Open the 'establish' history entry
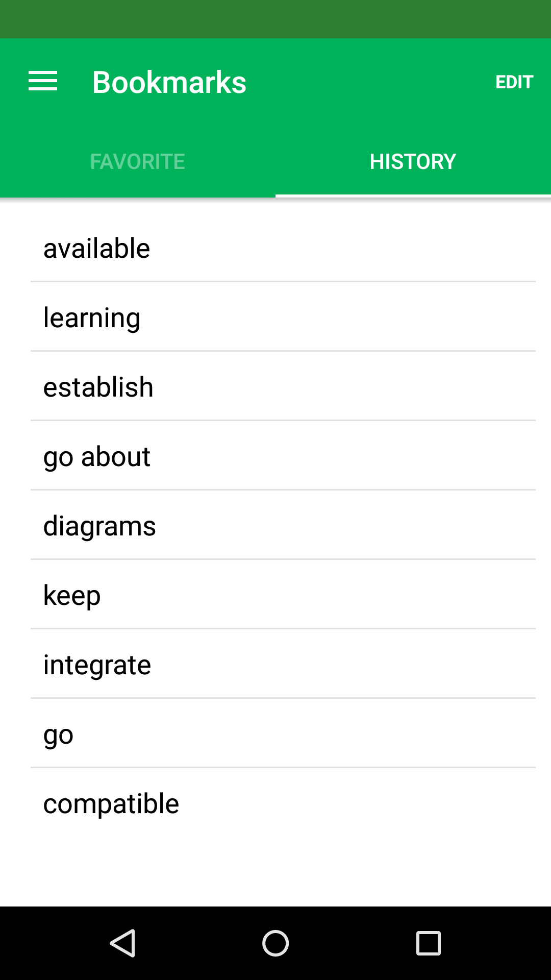Viewport: 551px width, 980px height. [x=98, y=386]
